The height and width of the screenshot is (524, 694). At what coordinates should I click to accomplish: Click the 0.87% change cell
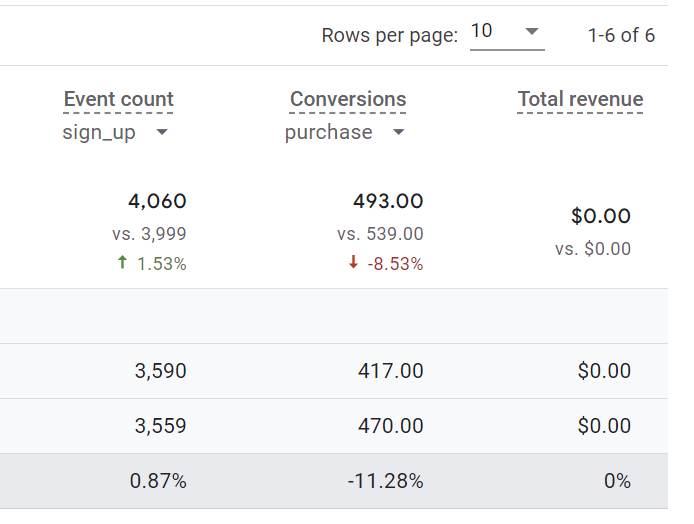point(158,481)
